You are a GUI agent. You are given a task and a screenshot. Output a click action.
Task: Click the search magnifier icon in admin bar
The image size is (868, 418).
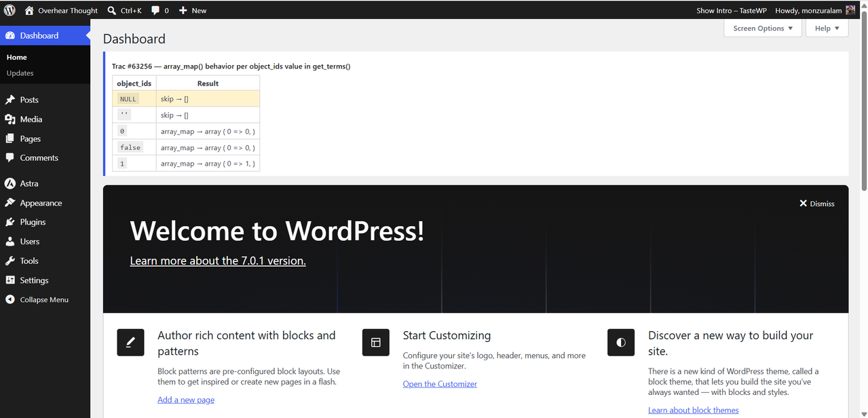pos(112,10)
